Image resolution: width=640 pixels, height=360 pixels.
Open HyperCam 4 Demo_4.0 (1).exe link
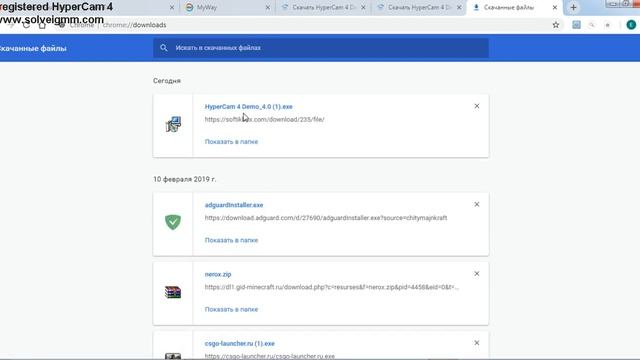tap(249, 107)
